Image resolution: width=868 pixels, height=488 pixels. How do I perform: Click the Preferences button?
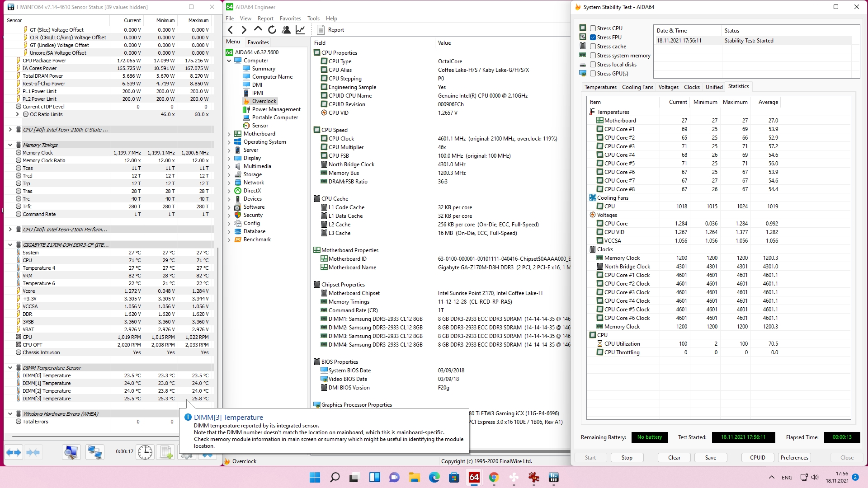(x=794, y=457)
